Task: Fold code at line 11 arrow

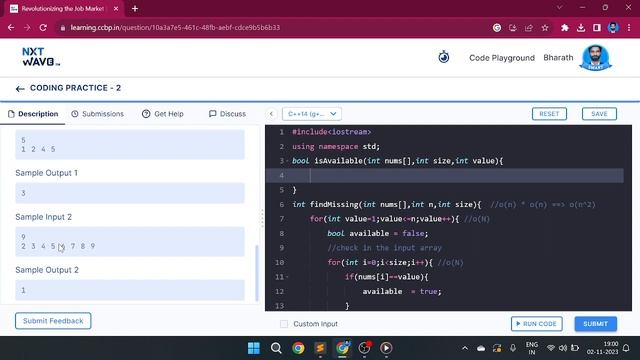Action: tap(287, 277)
